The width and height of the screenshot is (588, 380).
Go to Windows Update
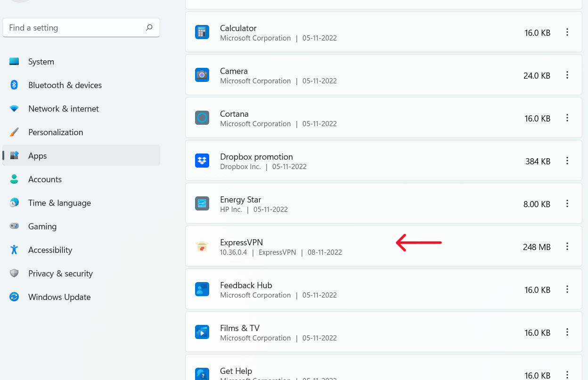click(x=81, y=297)
